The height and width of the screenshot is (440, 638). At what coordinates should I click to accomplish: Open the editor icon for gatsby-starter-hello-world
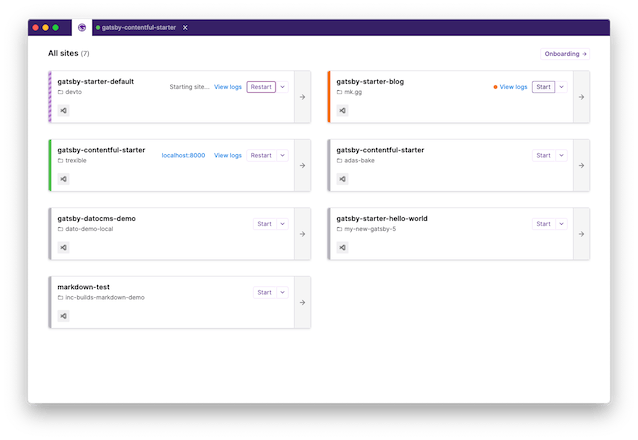(343, 247)
